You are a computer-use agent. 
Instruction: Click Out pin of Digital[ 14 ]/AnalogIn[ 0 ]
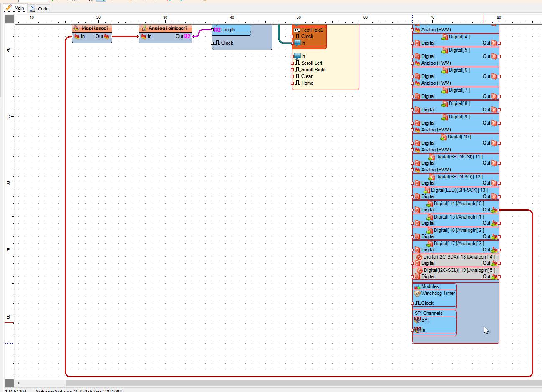click(x=499, y=210)
